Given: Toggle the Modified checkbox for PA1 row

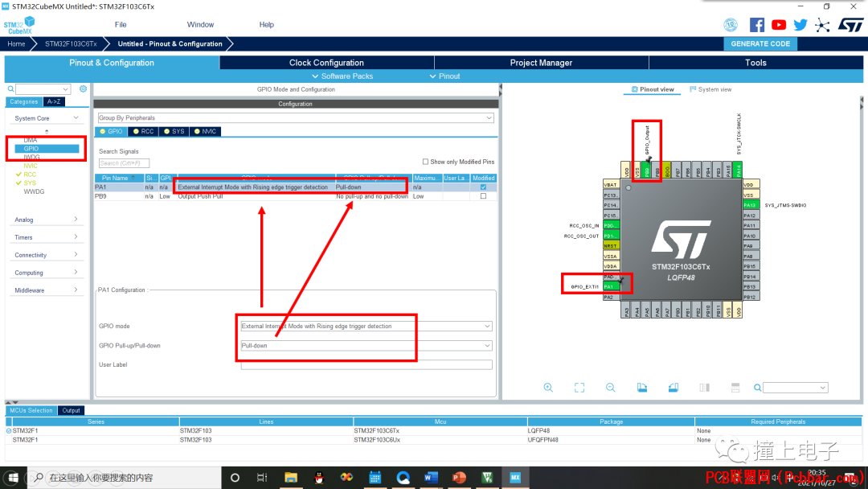Looking at the screenshot, I should click(483, 187).
